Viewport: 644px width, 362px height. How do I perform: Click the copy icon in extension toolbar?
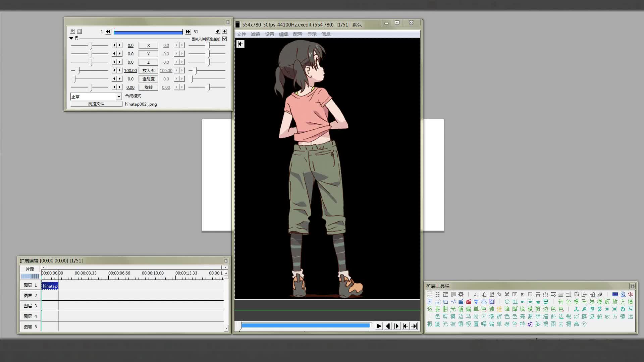[484, 294]
